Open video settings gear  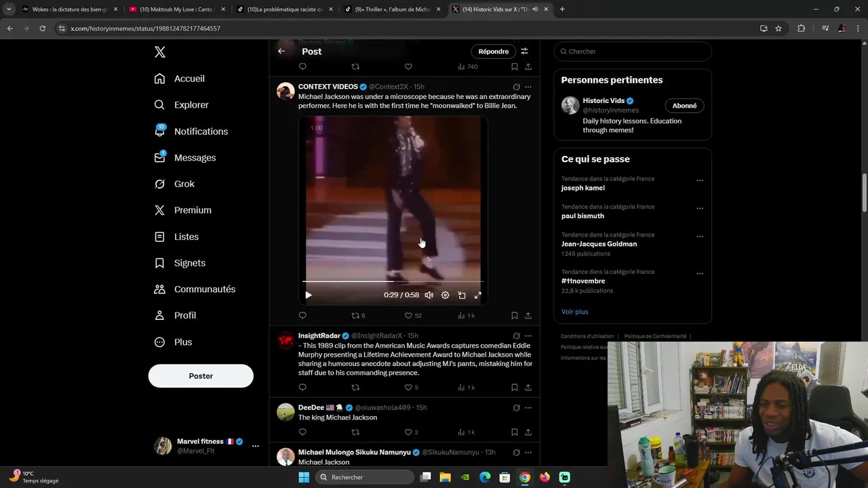445,295
